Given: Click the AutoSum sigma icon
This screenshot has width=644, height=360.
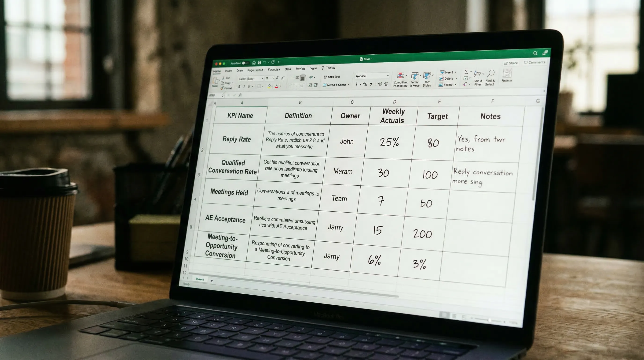Looking at the screenshot, I should coord(466,72).
